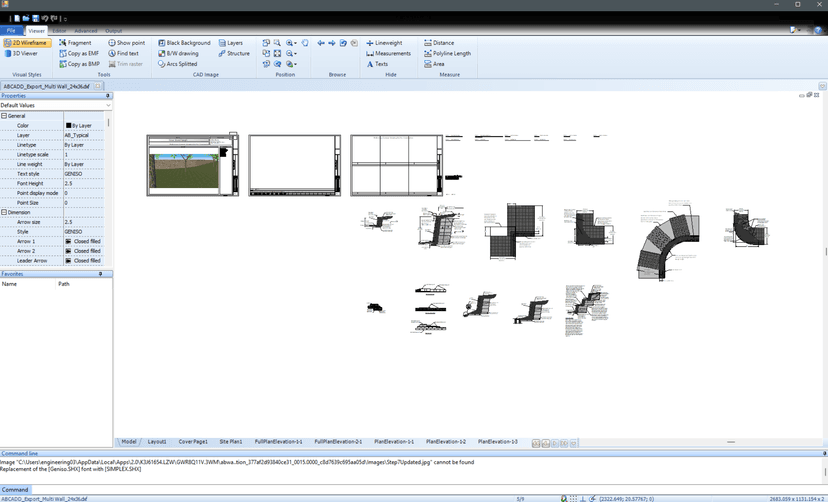Toggle B/W drawing mode
828x502 pixels.
tap(182, 54)
